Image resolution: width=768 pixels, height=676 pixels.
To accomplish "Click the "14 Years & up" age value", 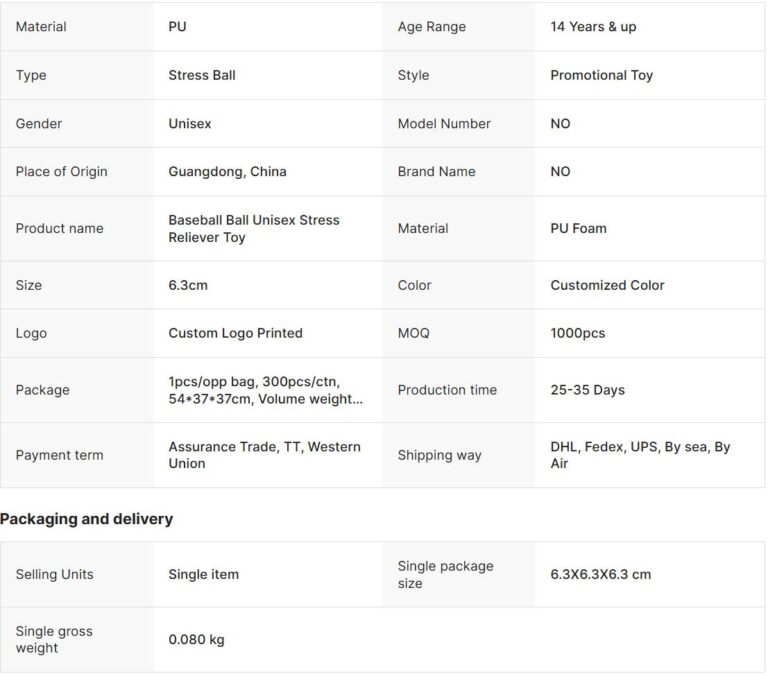I will (x=593, y=27).
